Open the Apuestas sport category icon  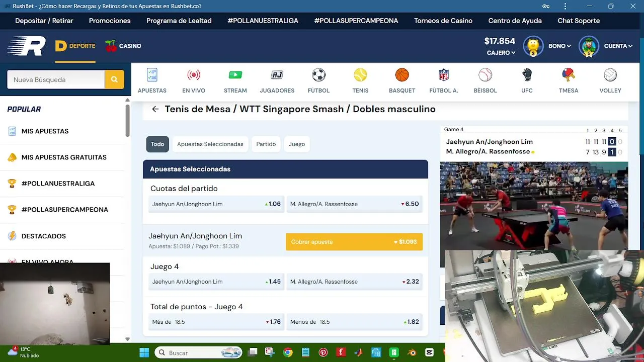(x=152, y=80)
